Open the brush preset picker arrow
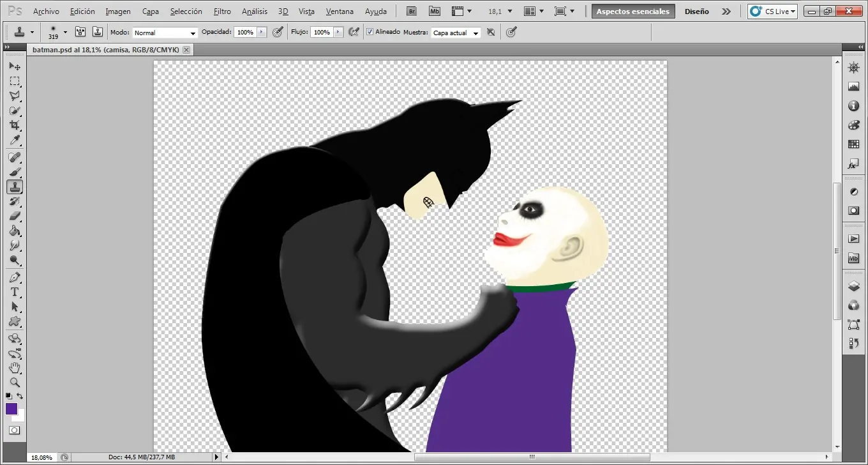This screenshot has height=465, width=868. click(x=64, y=31)
